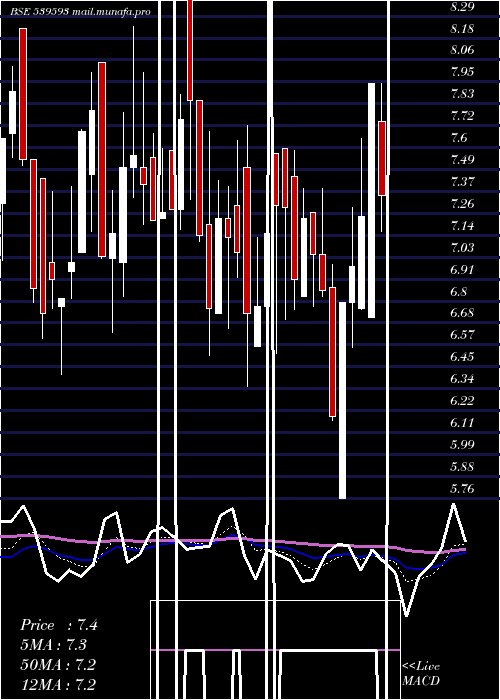Viewport: 500px width, 700px height.
Task: Select the 6.11 price axis label
Action: point(462,422)
